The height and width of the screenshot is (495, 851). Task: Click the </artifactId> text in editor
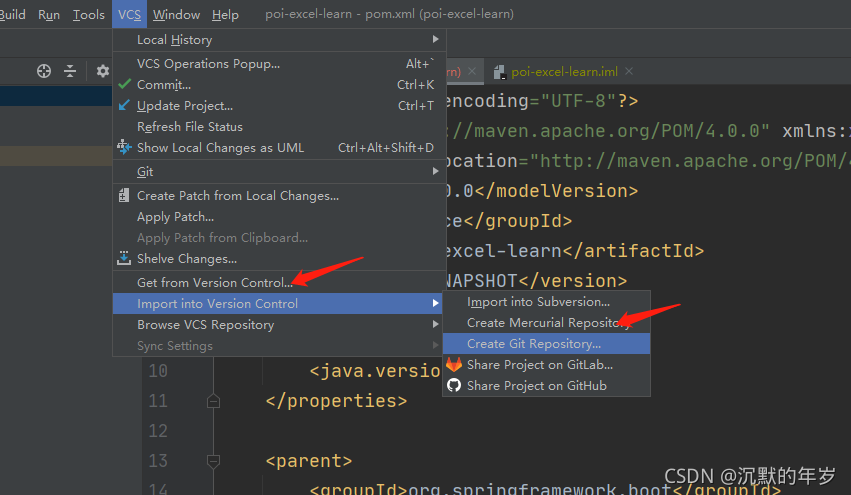633,251
